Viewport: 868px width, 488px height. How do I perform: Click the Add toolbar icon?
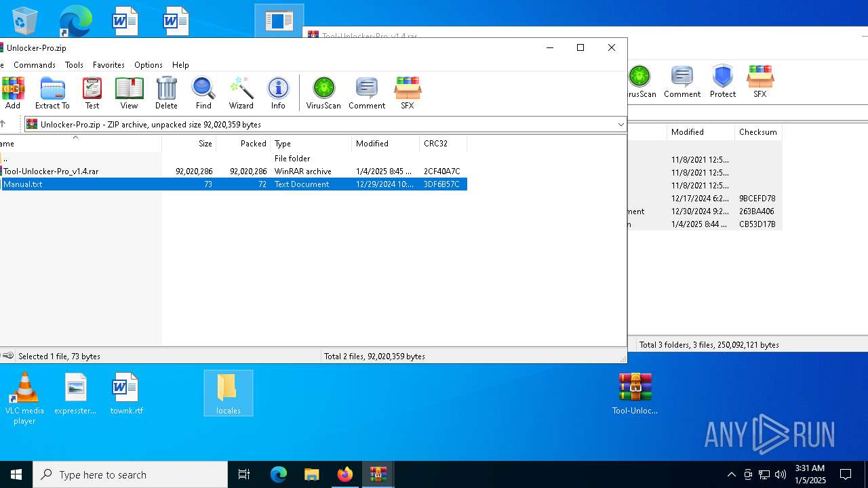pyautogui.click(x=13, y=93)
